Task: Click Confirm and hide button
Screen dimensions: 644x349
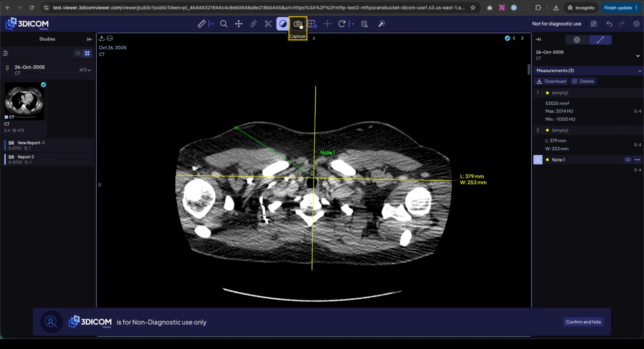Action: click(583, 322)
